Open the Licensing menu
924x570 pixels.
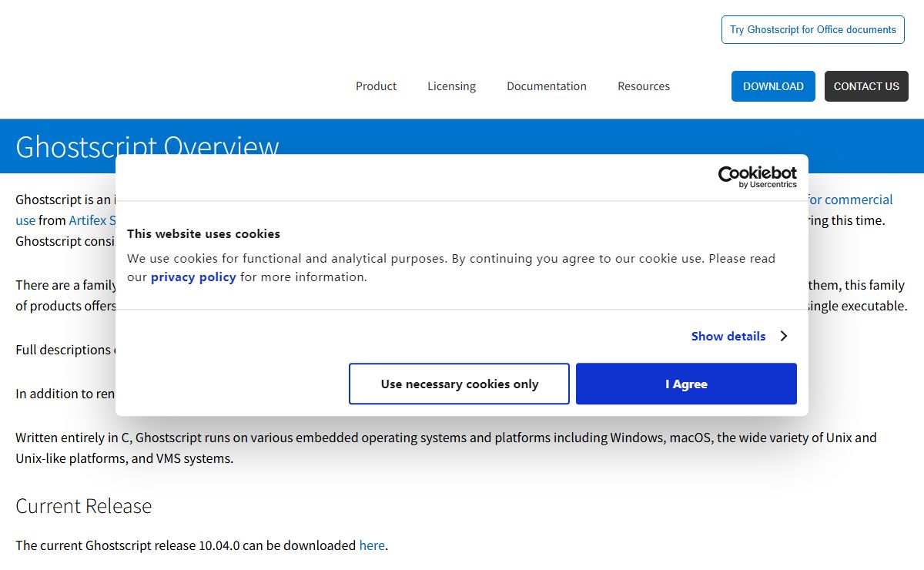click(x=451, y=86)
